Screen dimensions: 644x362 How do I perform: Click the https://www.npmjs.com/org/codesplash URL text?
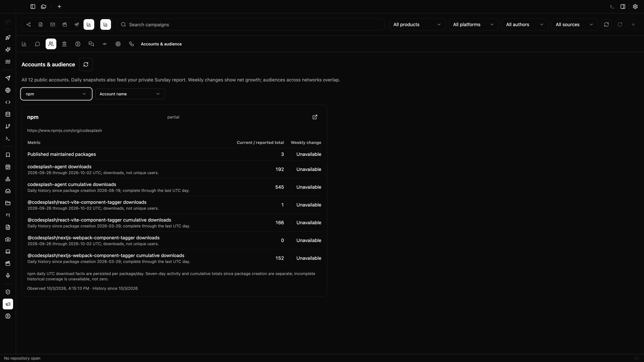click(65, 131)
